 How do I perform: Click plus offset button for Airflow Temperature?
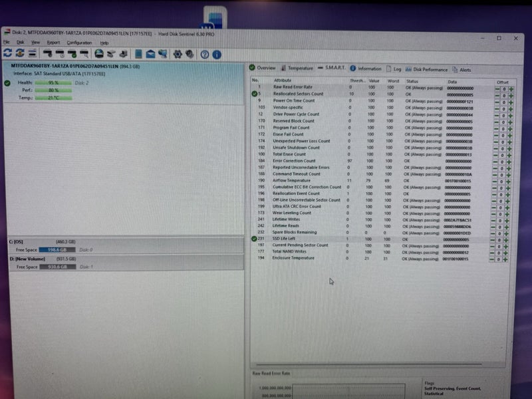(x=508, y=182)
